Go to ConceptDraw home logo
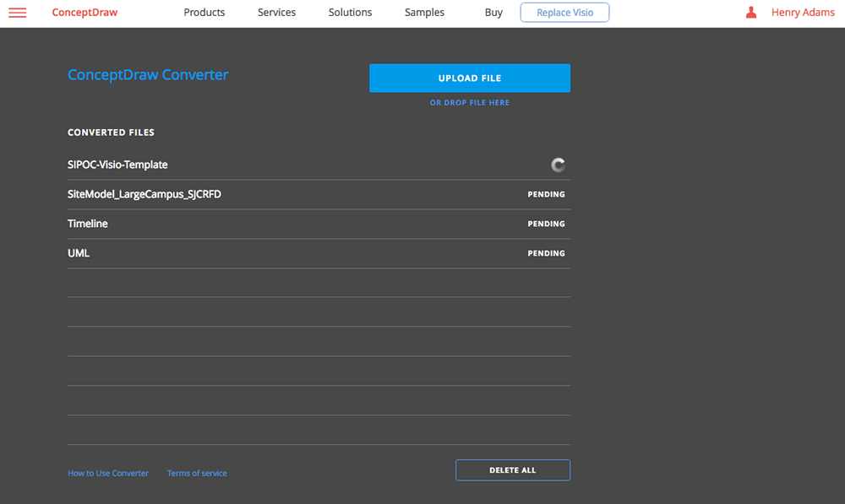 point(84,13)
